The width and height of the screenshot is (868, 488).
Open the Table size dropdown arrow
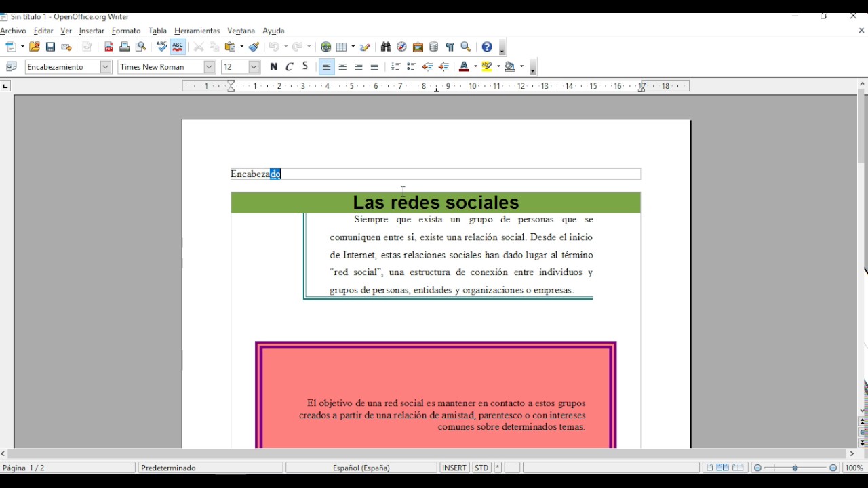click(x=353, y=47)
